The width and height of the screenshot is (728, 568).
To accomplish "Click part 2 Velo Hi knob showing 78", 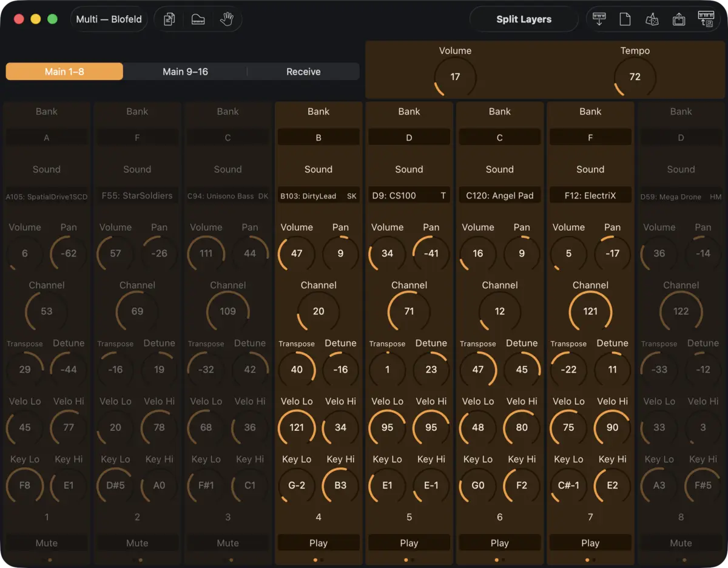I will 159,427.
